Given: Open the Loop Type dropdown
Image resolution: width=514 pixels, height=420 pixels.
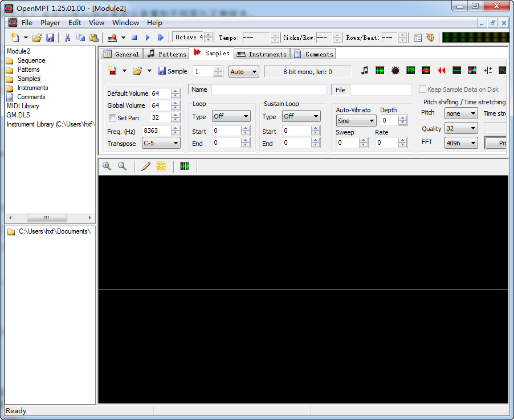Looking at the screenshot, I should (x=231, y=116).
